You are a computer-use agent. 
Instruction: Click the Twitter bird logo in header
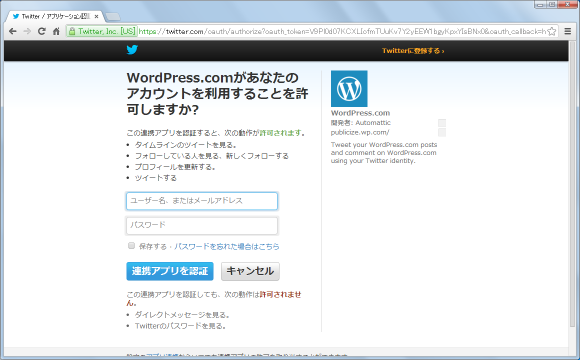tap(132, 50)
